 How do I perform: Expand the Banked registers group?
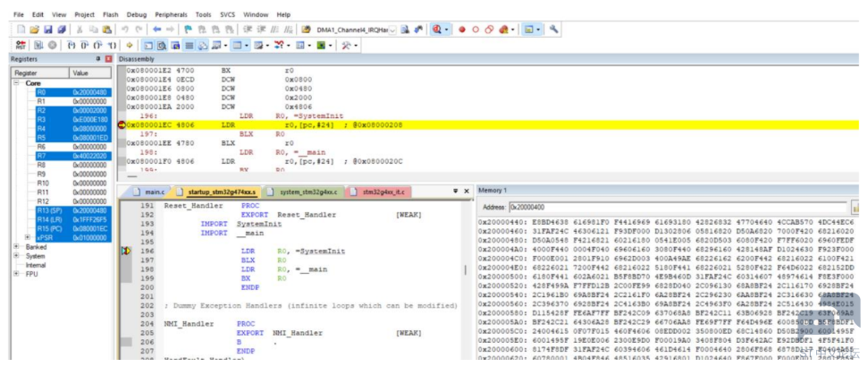[17, 247]
